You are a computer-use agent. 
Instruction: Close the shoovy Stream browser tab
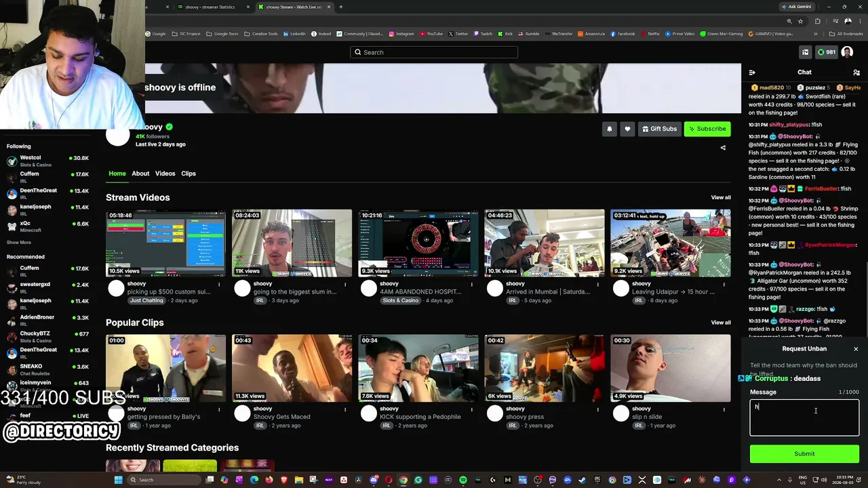329,7
